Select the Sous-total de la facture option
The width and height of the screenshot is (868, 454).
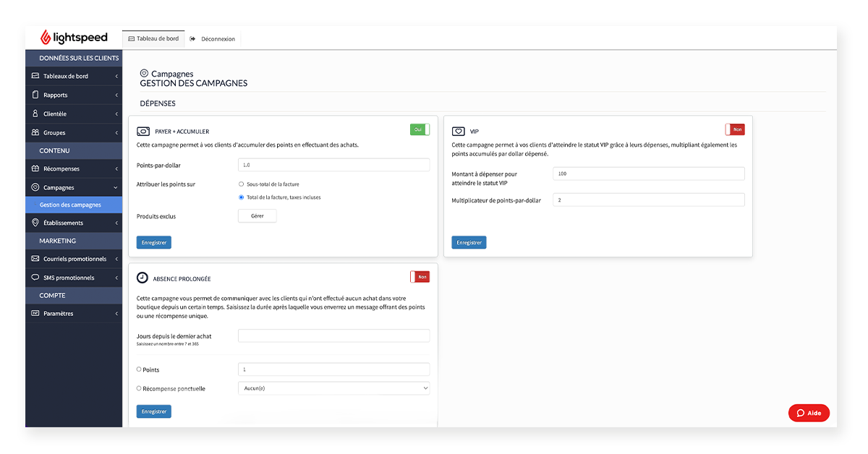point(241,184)
